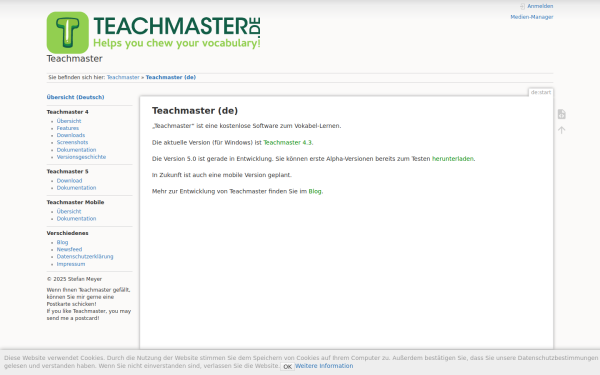The image size is (600, 375).
Task: Open Versionsgeschichte link
Action: (x=81, y=157)
